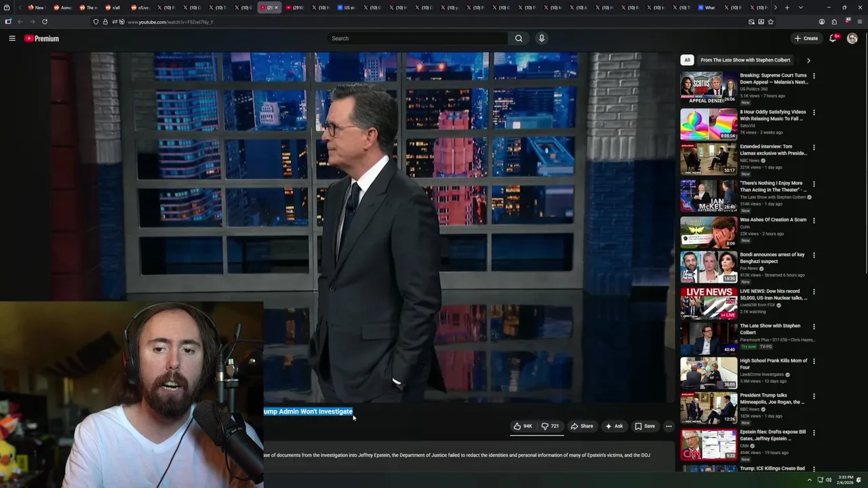The width and height of the screenshot is (868, 488).
Task: Start voice search with the microphone icon
Action: pyautogui.click(x=541, y=39)
